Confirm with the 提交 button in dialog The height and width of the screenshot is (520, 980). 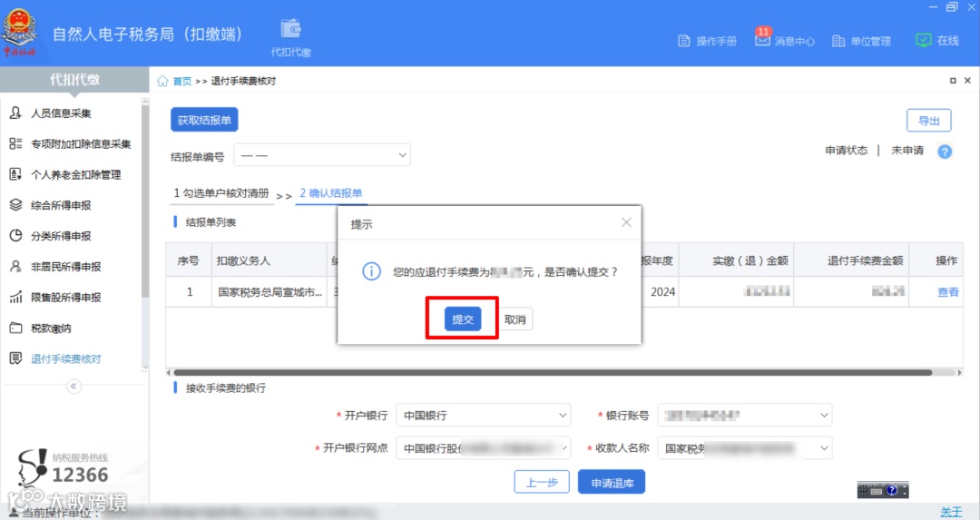point(463,319)
